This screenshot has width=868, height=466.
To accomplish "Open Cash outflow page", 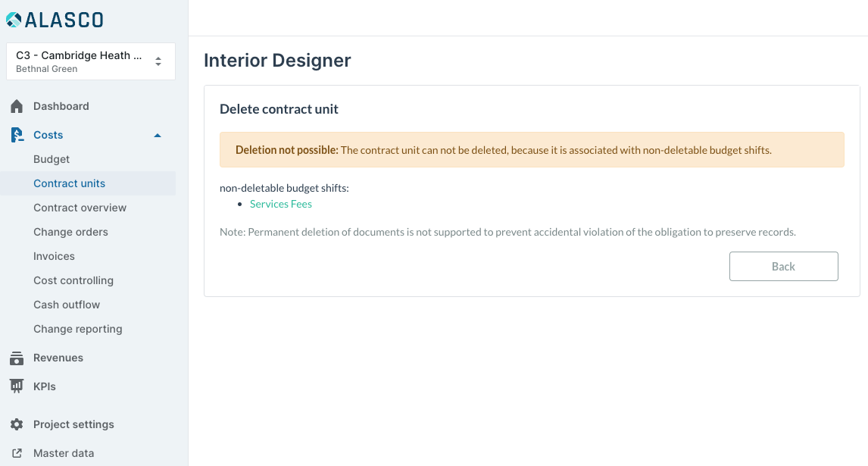I will click(x=67, y=305).
